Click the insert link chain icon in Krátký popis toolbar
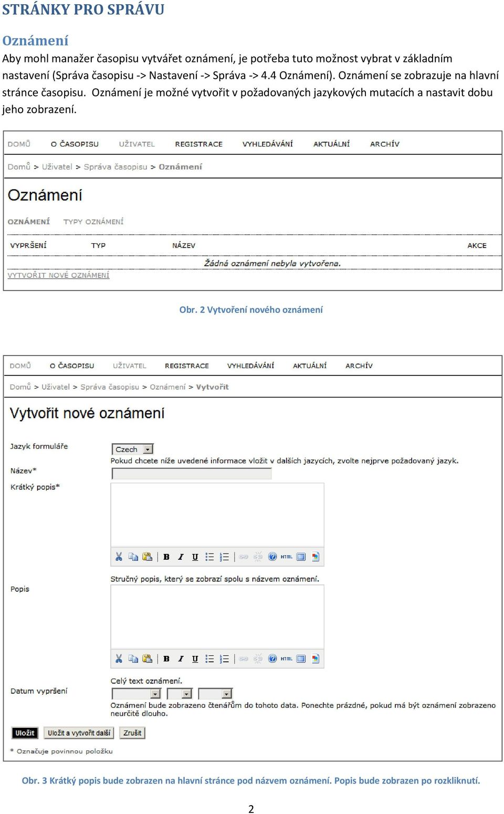Viewport: 504px width, 814px height. click(x=244, y=557)
